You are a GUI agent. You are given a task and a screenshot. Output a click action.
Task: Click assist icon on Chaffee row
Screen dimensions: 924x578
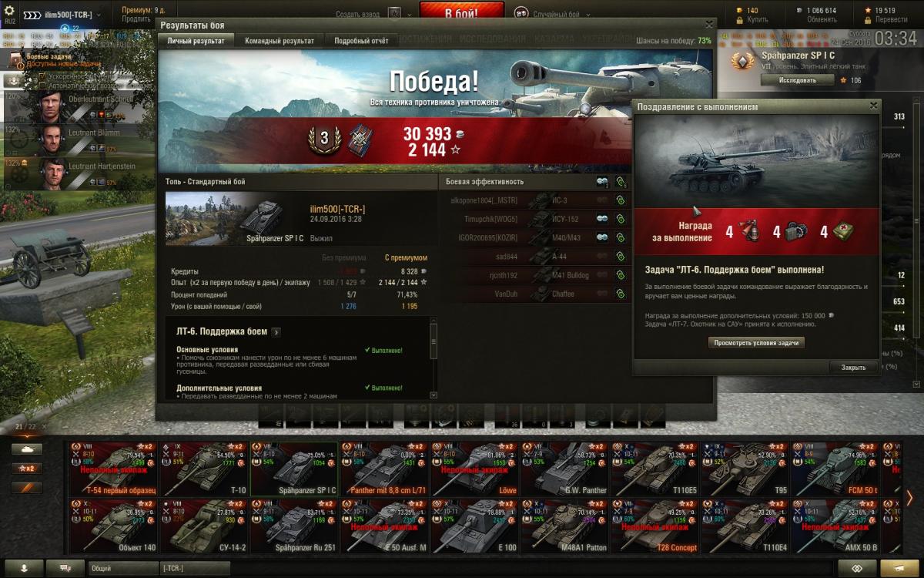(621, 294)
